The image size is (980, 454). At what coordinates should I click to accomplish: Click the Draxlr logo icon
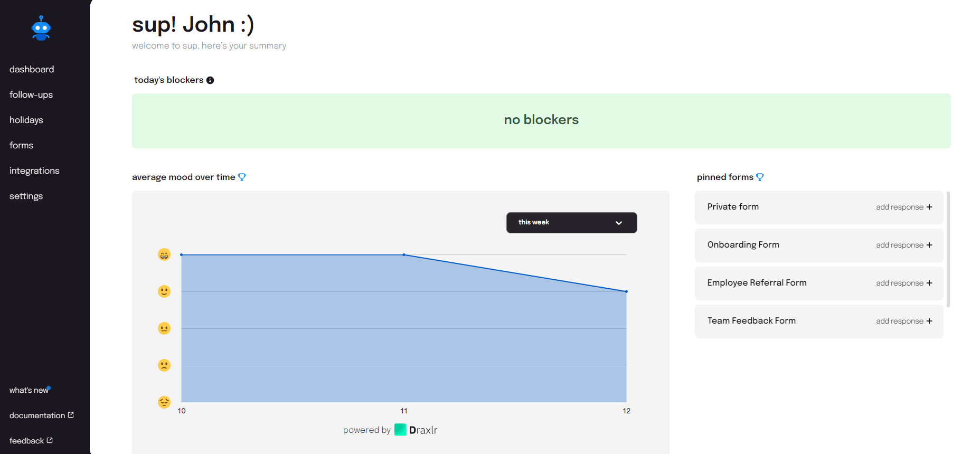coord(400,430)
